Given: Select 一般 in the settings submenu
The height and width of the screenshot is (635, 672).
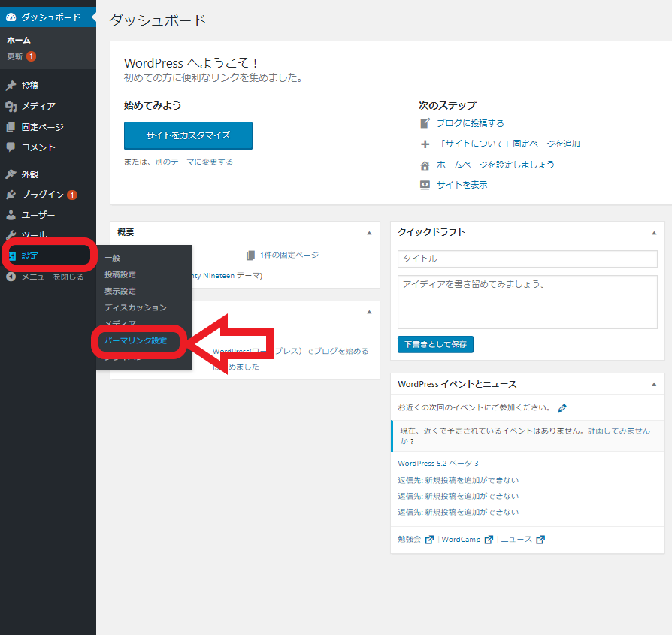Looking at the screenshot, I should (112, 258).
